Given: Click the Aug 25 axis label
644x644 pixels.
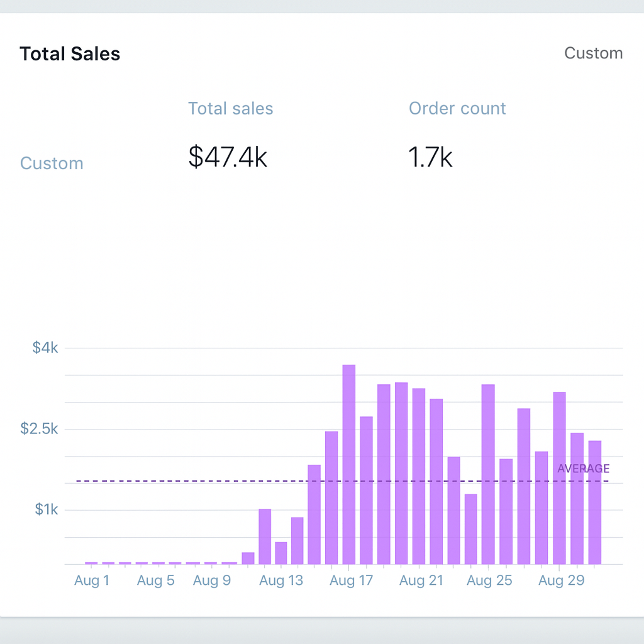Looking at the screenshot, I should click(489, 580).
